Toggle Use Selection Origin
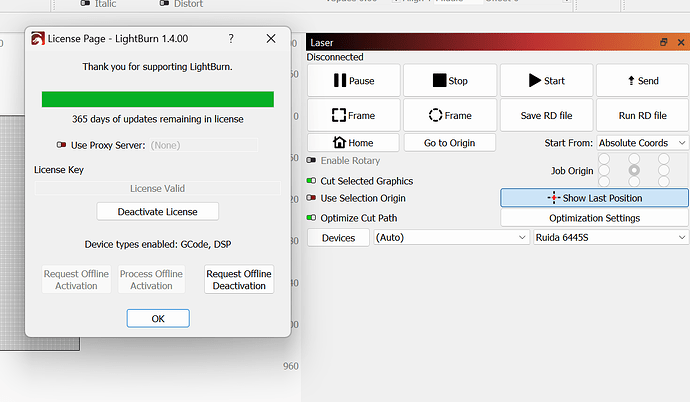 click(x=312, y=198)
